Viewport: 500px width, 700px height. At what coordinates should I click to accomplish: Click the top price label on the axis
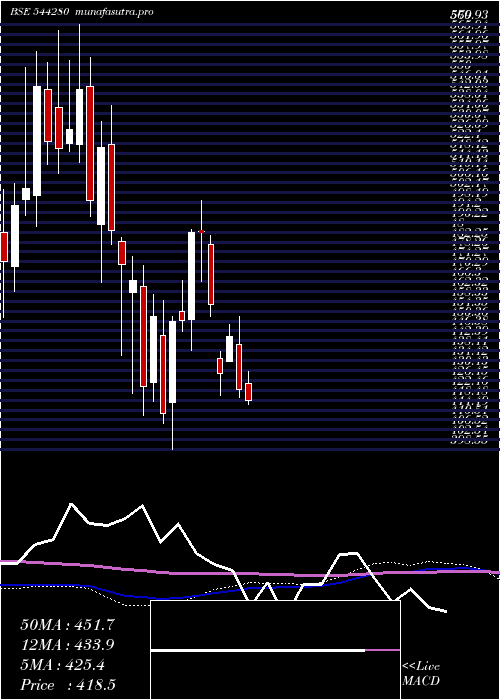pos(468,15)
